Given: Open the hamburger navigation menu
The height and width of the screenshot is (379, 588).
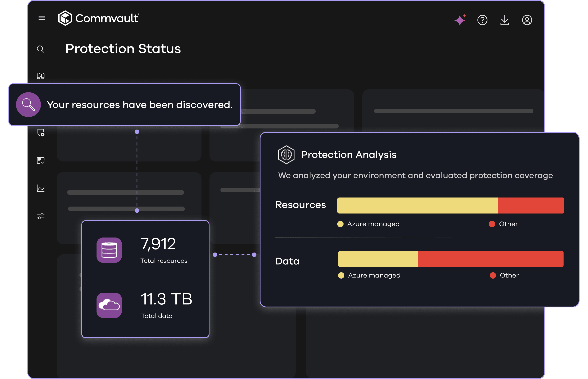Looking at the screenshot, I should [42, 19].
